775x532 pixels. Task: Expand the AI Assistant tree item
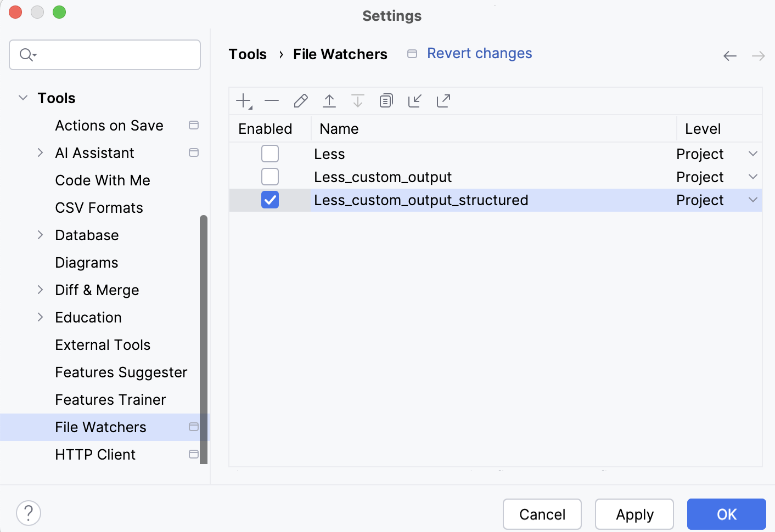click(40, 152)
